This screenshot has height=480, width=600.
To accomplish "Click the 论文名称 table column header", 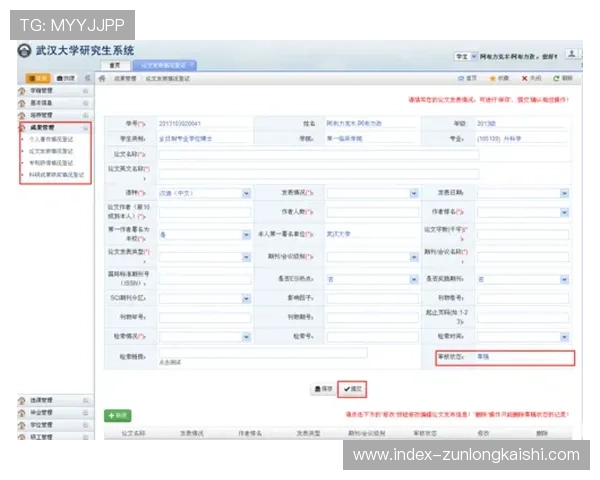I will coord(133,433).
